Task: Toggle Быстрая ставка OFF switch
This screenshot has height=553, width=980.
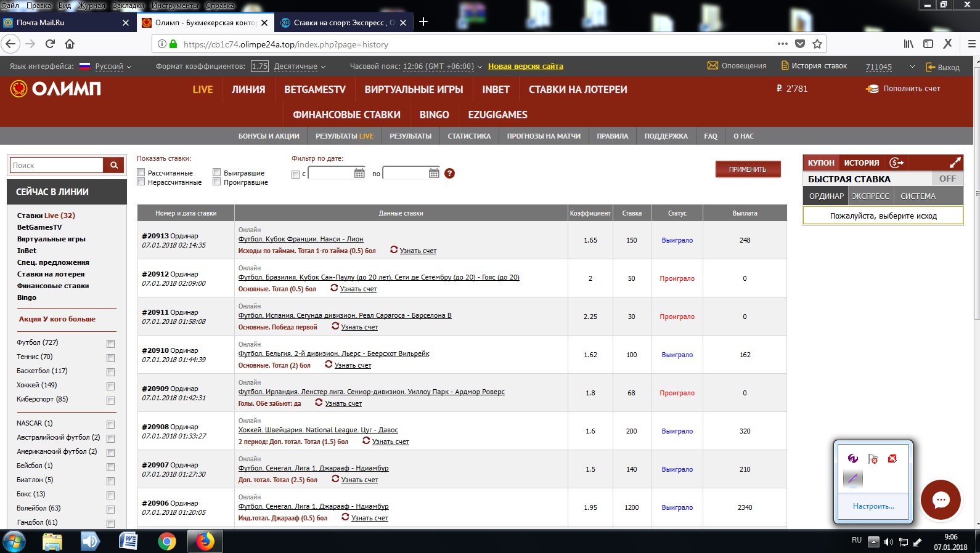Action: coord(947,179)
